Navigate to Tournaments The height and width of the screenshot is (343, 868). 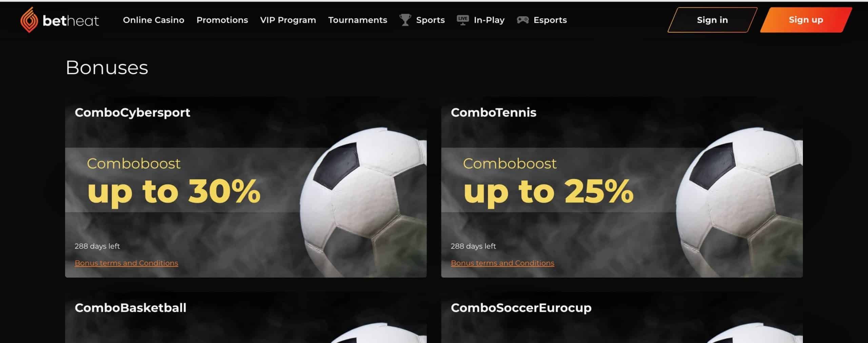tap(357, 20)
